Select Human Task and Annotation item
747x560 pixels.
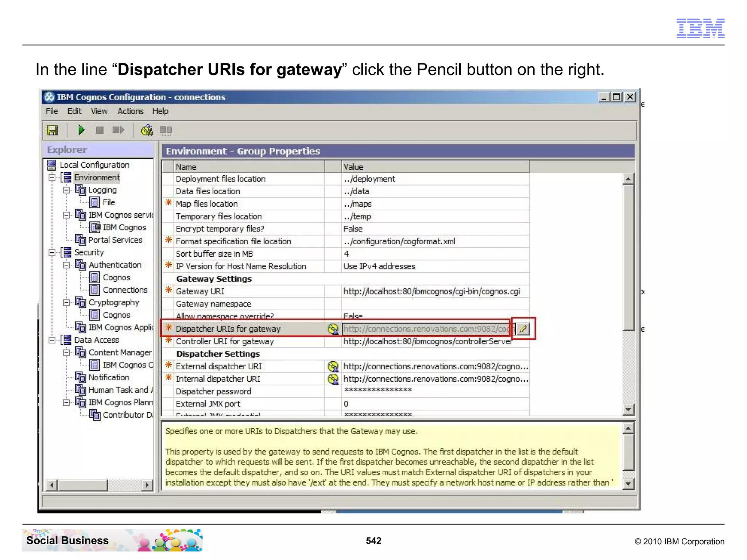(x=121, y=390)
